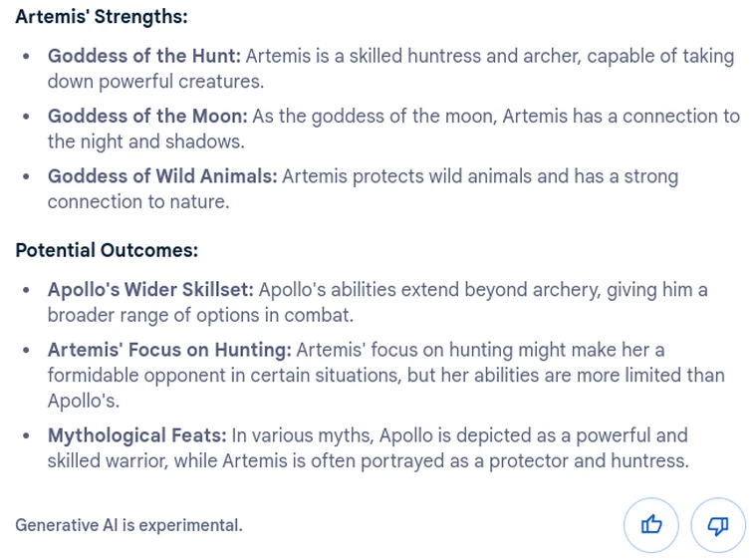Screen dimensions: 752x560
Task: Click the "Apollo's Wider Skillset:" bold label
Action: coord(150,290)
